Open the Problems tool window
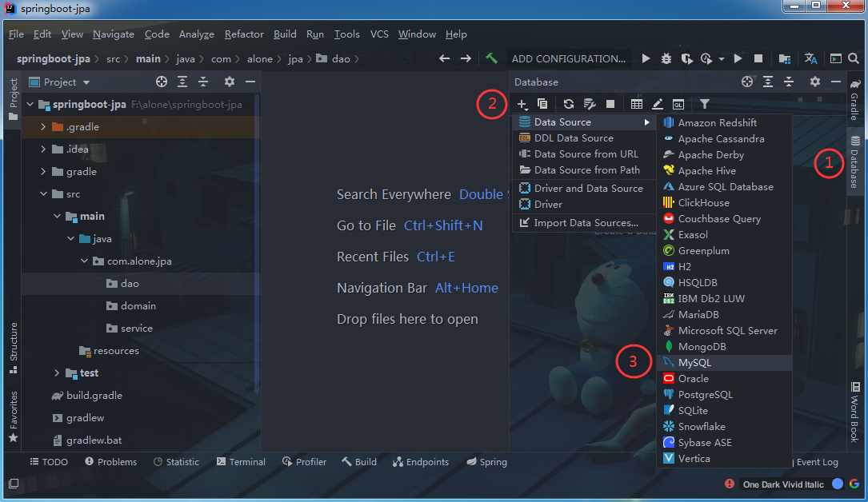The width and height of the screenshot is (868, 502). [110, 462]
